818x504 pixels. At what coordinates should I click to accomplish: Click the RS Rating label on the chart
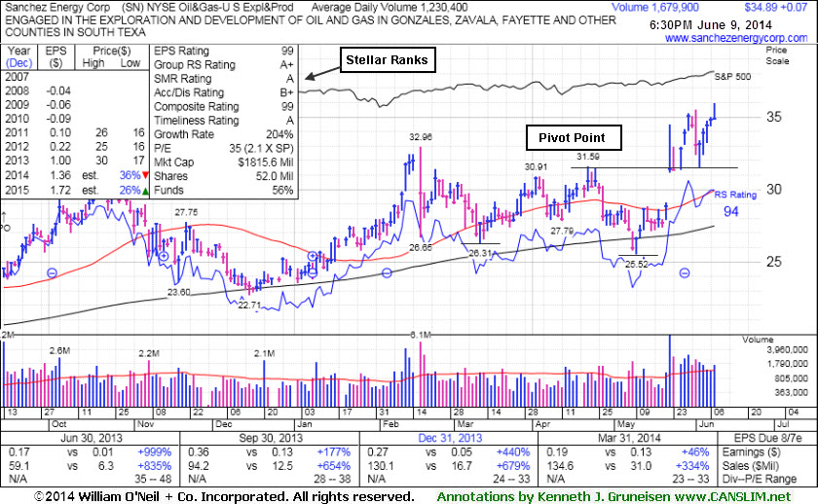(x=735, y=195)
